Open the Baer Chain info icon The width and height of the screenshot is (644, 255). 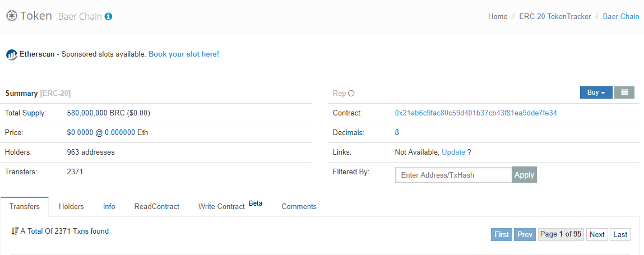[108, 16]
